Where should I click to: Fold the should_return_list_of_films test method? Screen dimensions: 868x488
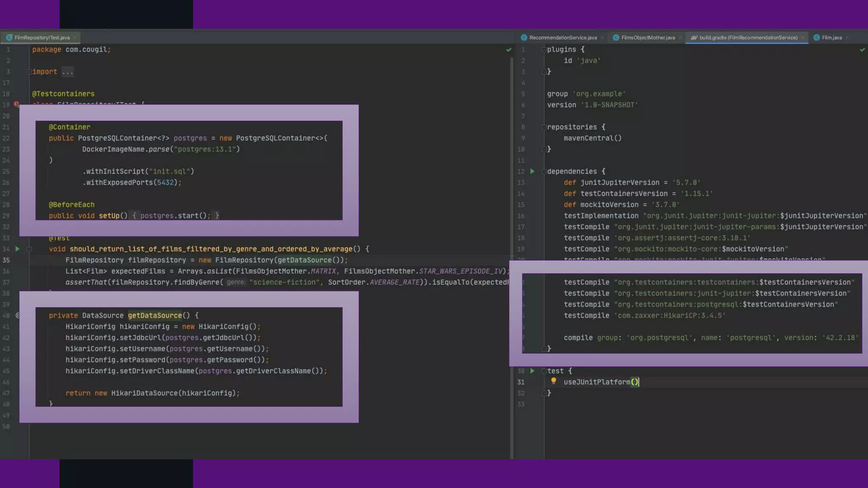29,249
